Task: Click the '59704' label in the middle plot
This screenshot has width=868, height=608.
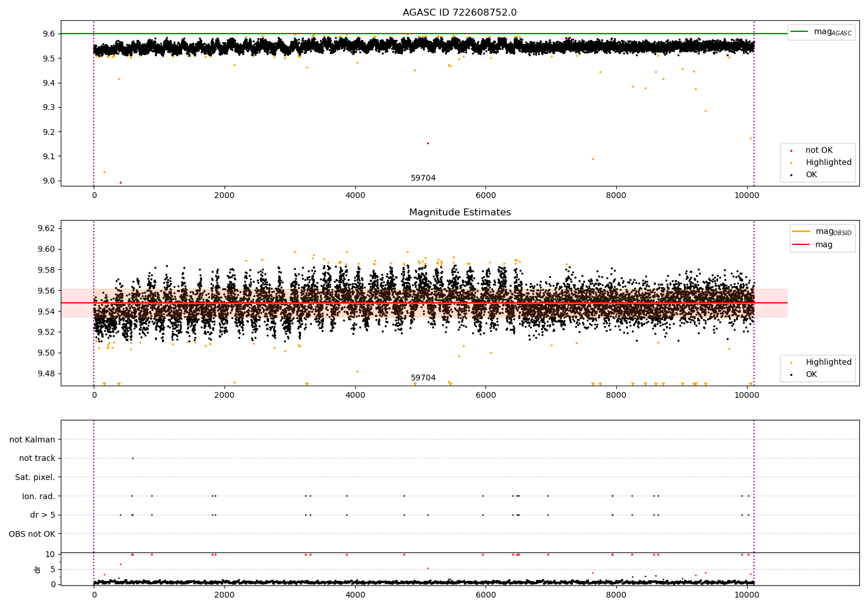Action: [423, 378]
